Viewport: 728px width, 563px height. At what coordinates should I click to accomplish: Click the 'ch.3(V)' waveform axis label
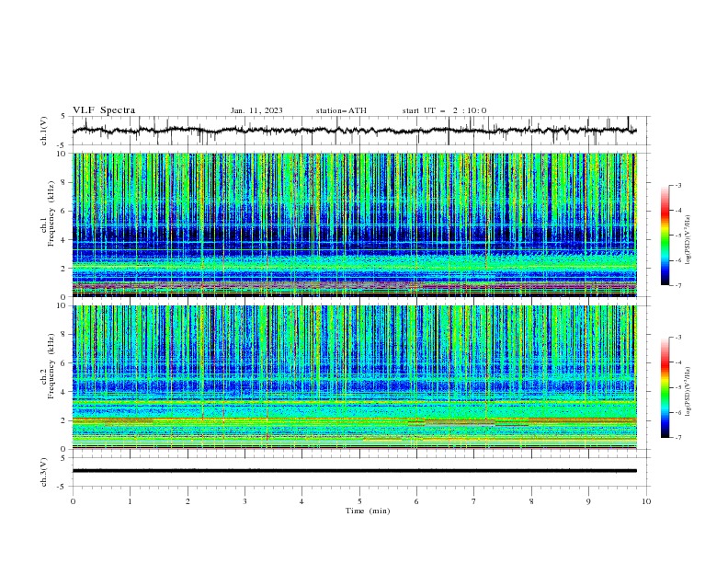pos(44,472)
